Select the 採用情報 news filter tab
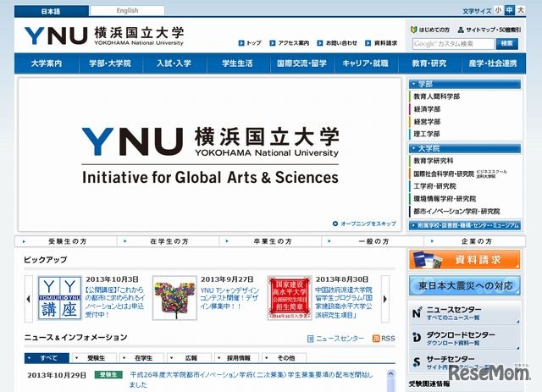This screenshot has height=392, width=542. coord(236,358)
